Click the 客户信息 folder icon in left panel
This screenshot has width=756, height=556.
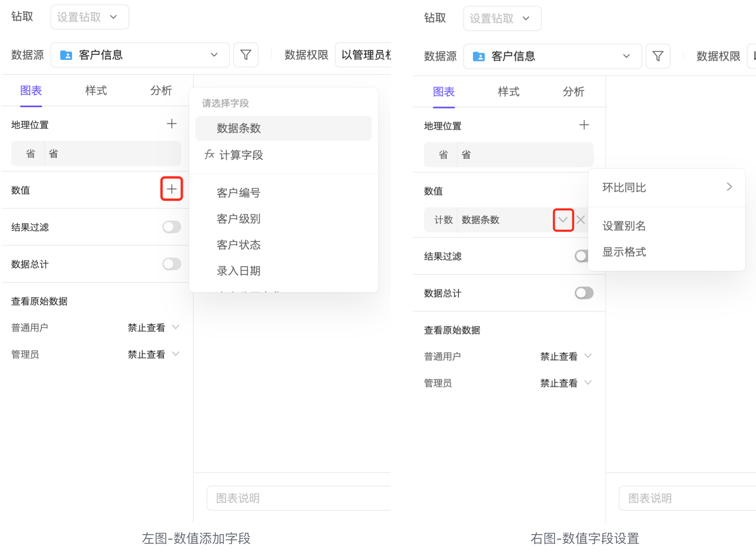66,55
